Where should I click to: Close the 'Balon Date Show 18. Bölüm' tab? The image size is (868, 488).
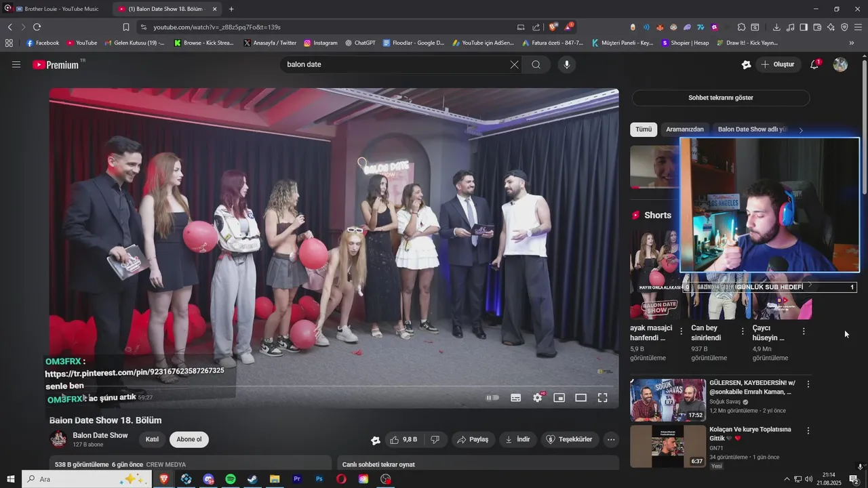point(215,9)
